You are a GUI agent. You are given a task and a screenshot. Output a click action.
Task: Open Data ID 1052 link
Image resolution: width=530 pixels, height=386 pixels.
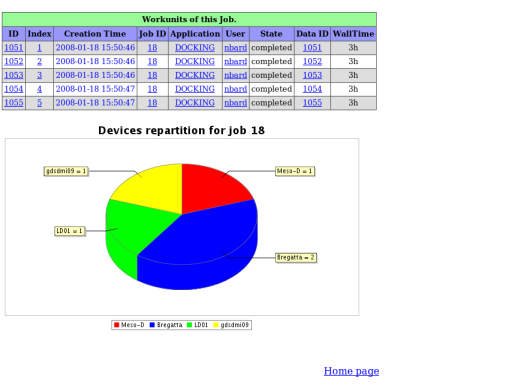[312, 62]
